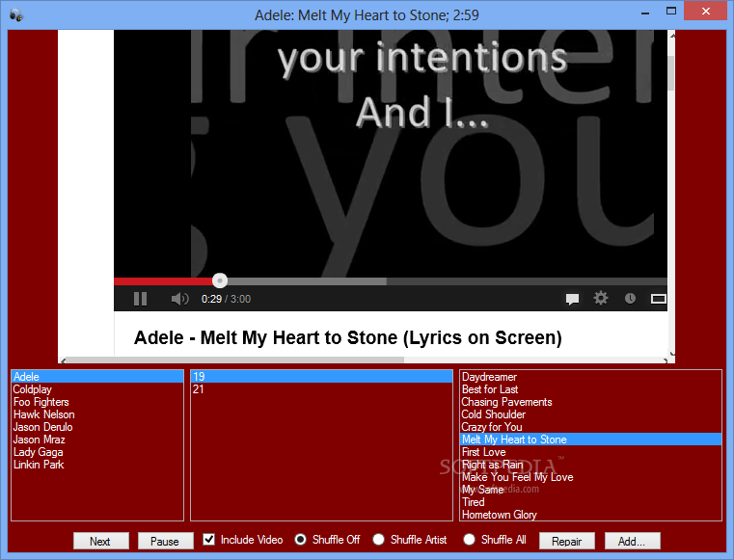Select the Shuffle All radio button
Screen dimensions: 734x560
click(x=469, y=540)
